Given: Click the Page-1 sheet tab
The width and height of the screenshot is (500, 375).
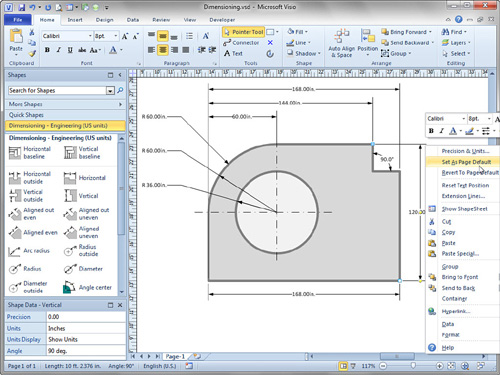Looking at the screenshot, I should [x=175, y=356].
